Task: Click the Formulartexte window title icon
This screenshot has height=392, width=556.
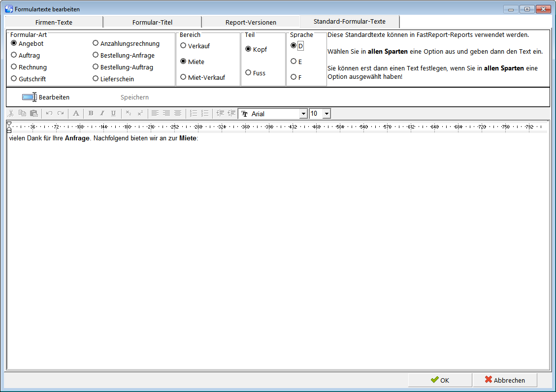Action: point(9,9)
